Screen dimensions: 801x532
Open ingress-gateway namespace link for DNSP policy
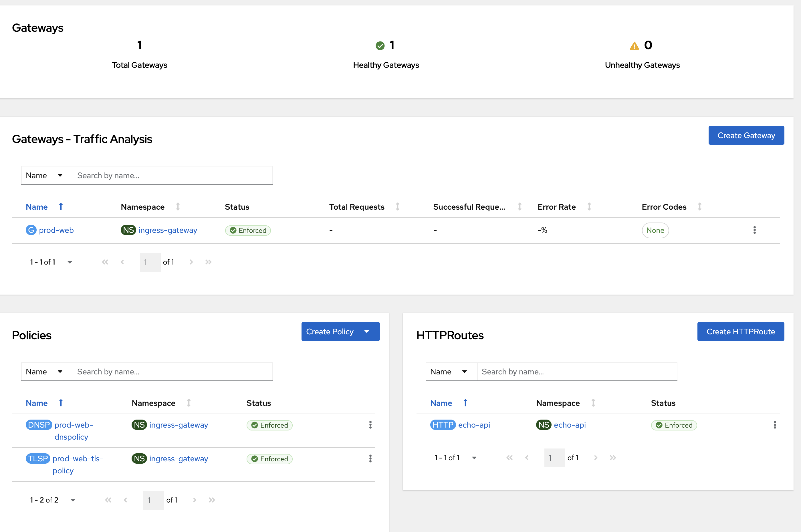(179, 425)
